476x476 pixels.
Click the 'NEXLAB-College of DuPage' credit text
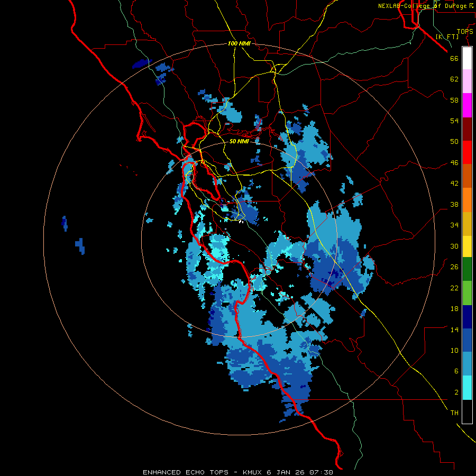[422, 6]
